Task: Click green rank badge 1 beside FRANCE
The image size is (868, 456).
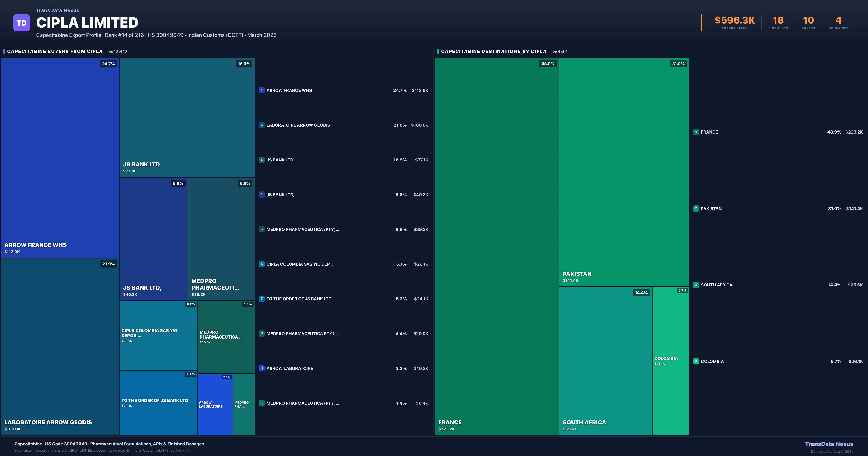Action: pos(696,132)
